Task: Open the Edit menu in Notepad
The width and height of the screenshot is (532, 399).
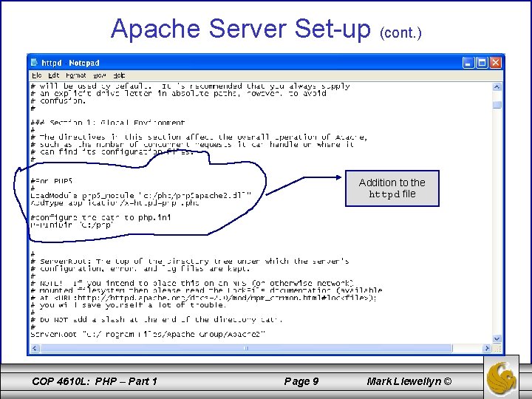Action: coord(54,75)
